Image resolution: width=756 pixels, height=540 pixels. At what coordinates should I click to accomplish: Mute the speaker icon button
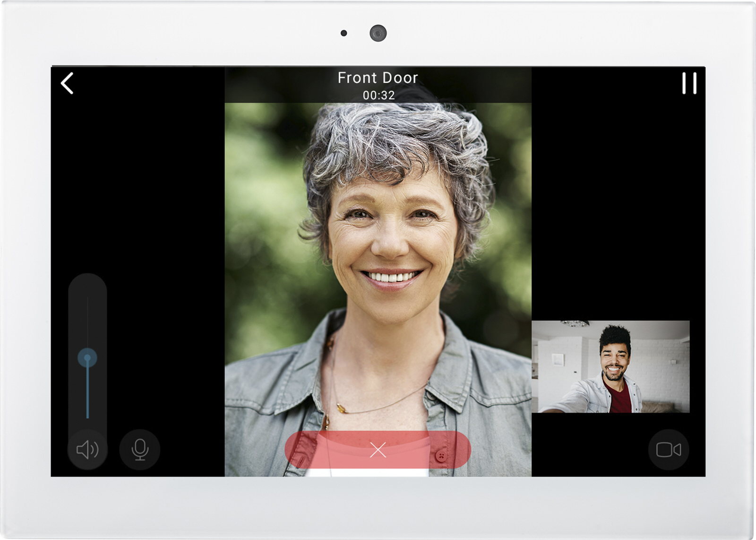[87, 449]
